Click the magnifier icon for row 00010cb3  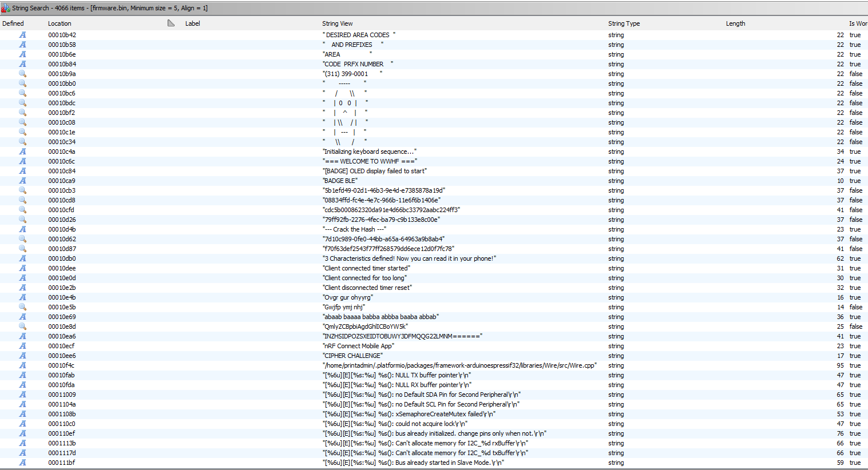pyautogui.click(x=23, y=190)
